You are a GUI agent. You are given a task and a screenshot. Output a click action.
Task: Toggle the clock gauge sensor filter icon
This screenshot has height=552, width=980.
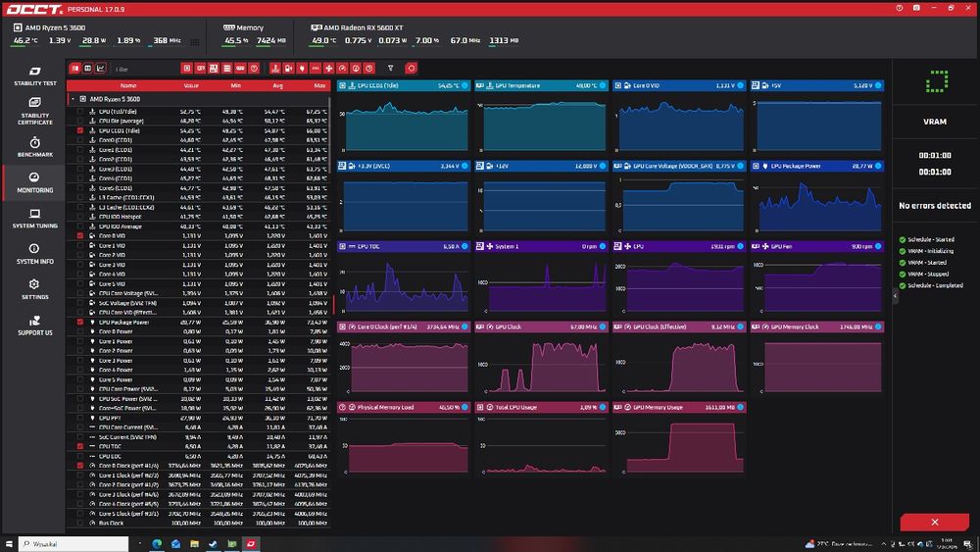(342, 68)
